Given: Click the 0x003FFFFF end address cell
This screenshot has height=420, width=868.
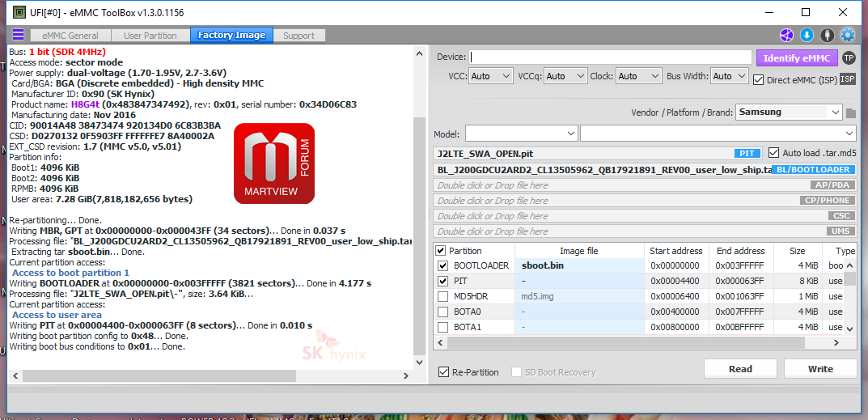Looking at the screenshot, I should pyautogui.click(x=739, y=266).
